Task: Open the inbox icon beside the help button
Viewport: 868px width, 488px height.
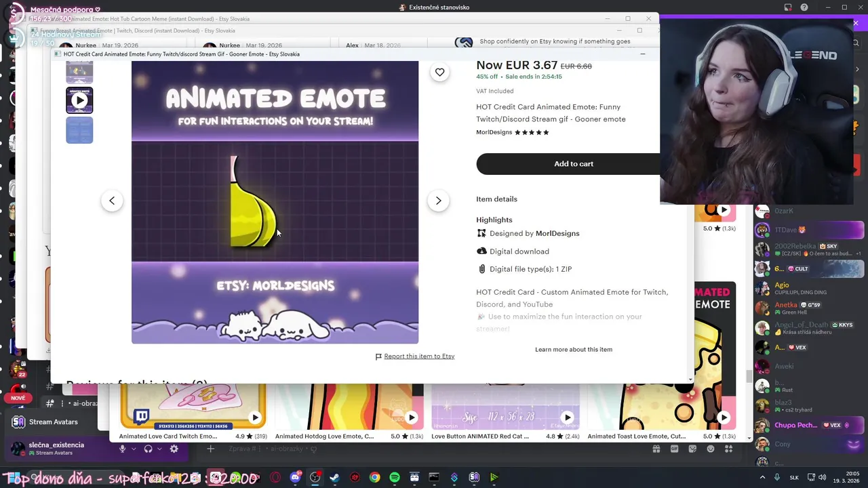Action: 788,7
